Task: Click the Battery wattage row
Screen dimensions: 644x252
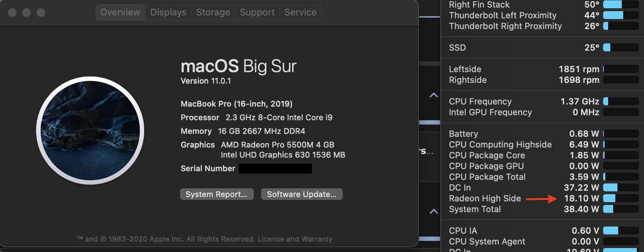Action: point(463,134)
